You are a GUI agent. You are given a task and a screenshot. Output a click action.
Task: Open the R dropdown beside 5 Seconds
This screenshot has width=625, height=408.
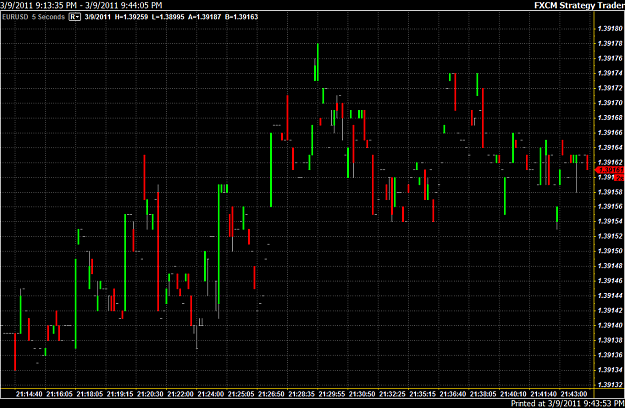[75, 17]
